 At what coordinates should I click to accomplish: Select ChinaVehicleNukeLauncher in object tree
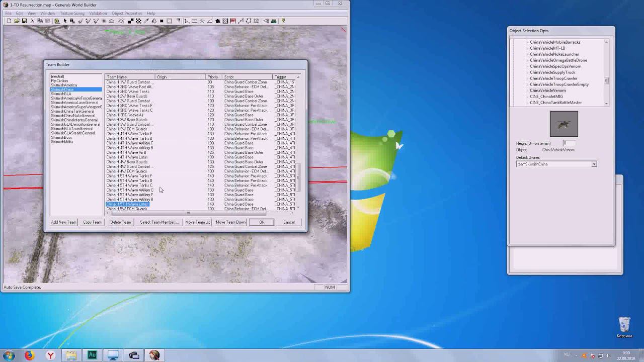click(x=554, y=54)
